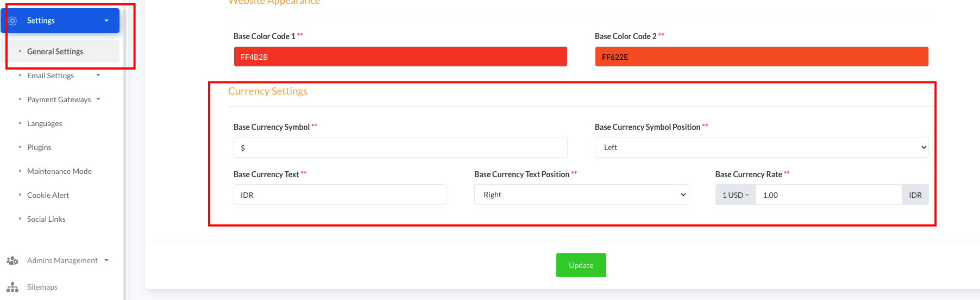The height and width of the screenshot is (300, 980).
Task: Go to Languages settings
Action: tap(45, 123)
